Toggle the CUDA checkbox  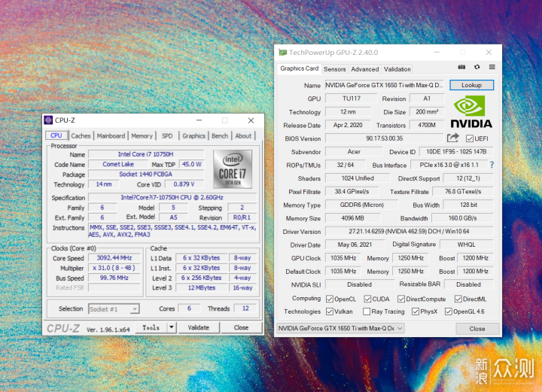[367, 299]
